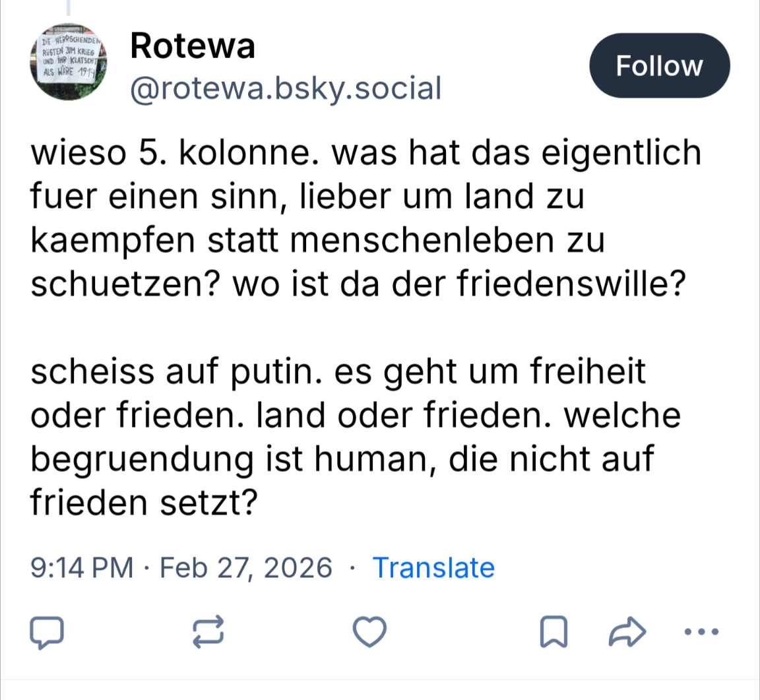Click the reply speech bubble icon
760x700 pixels.
coord(47,631)
